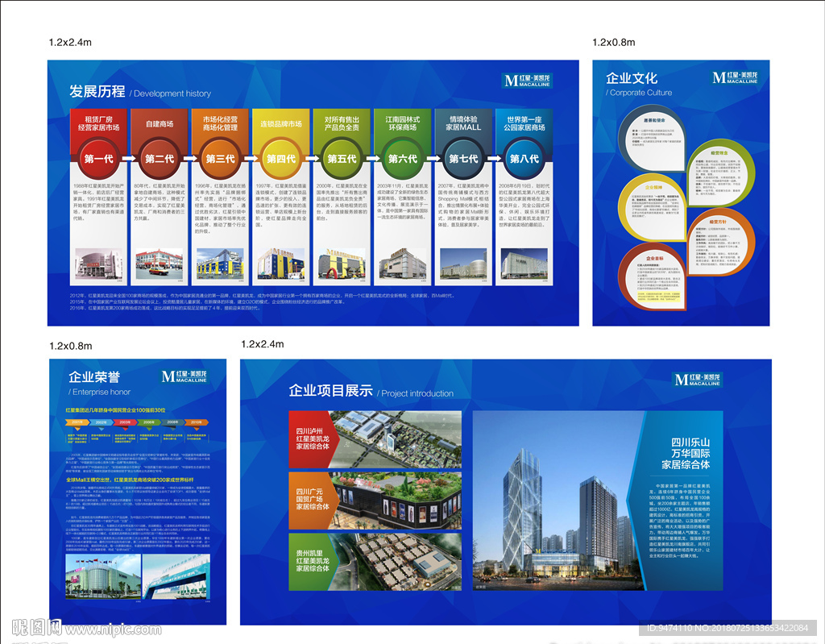Click the 第一代 red circle badge
The height and width of the screenshot is (644, 825).
(98, 159)
